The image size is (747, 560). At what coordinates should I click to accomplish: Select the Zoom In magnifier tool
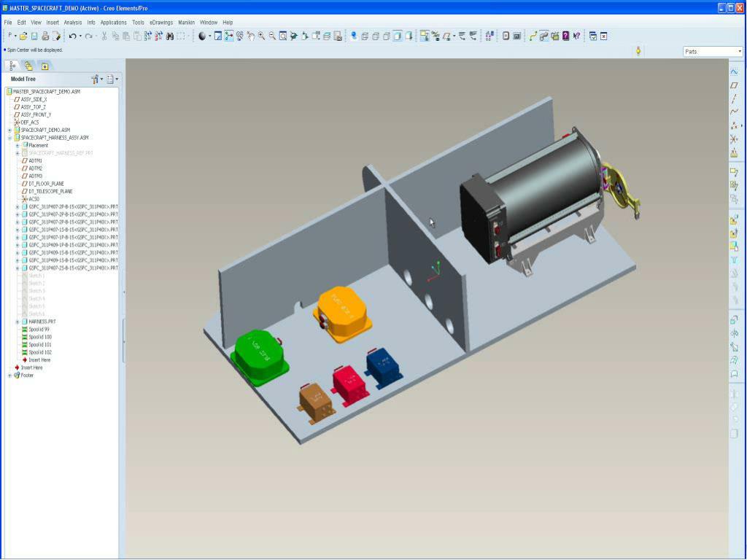(261, 36)
